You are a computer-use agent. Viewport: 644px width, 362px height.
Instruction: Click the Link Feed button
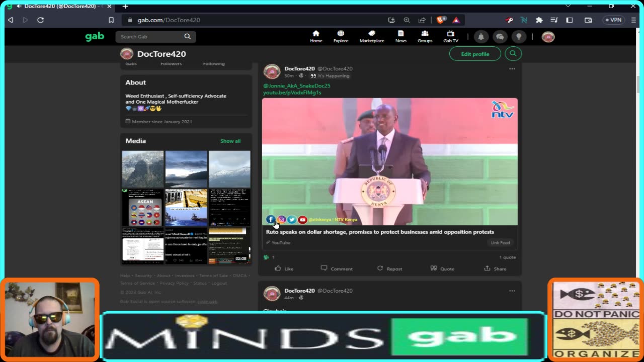point(500,243)
